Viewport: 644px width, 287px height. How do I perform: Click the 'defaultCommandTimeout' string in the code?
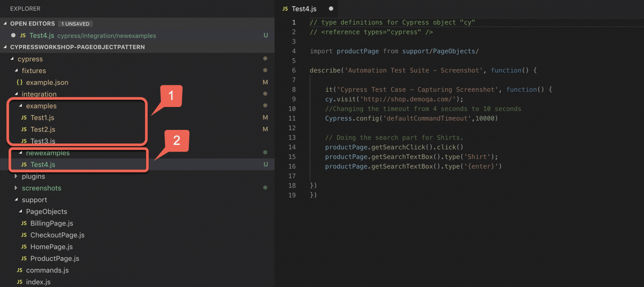pos(427,118)
